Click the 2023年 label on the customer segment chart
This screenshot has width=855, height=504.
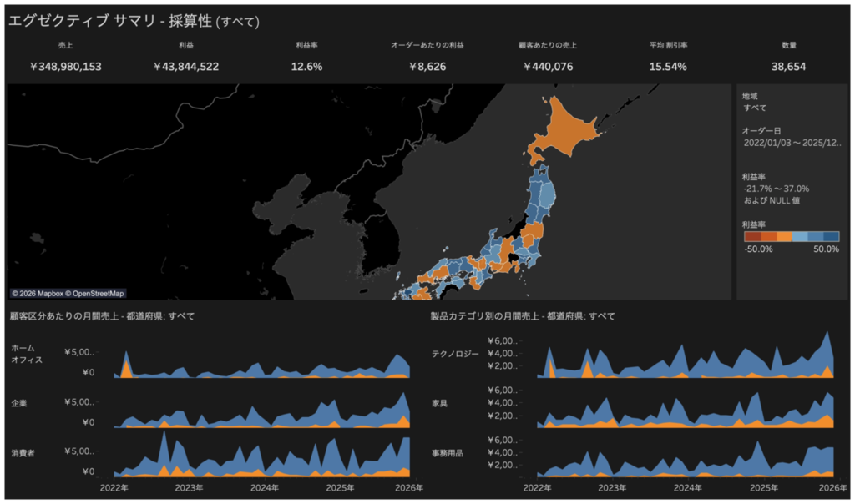[189, 487]
